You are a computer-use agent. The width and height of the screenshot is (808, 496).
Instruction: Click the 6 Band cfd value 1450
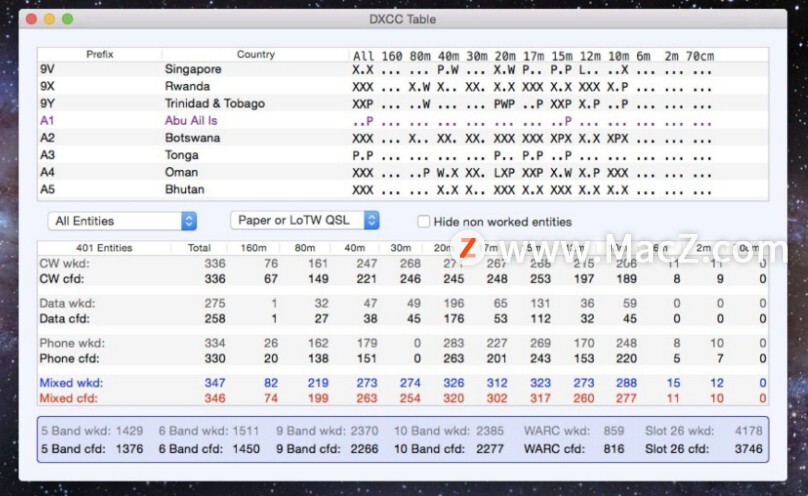[246, 449]
